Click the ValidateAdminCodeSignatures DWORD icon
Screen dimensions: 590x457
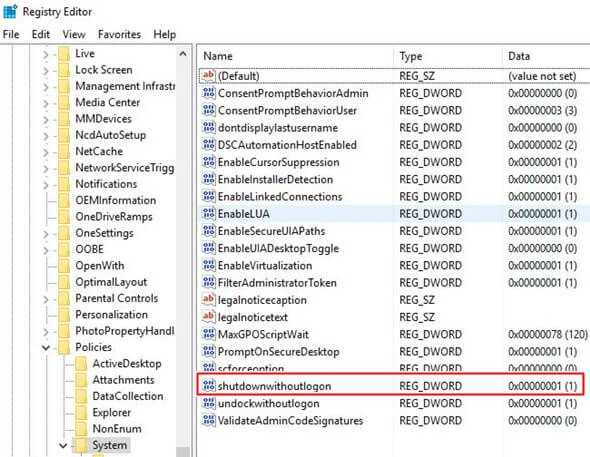pos(208,420)
